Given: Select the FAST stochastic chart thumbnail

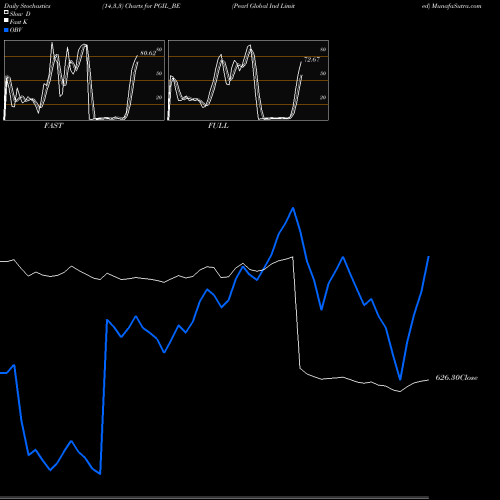Looking at the screenshot, I should point(84,80).
